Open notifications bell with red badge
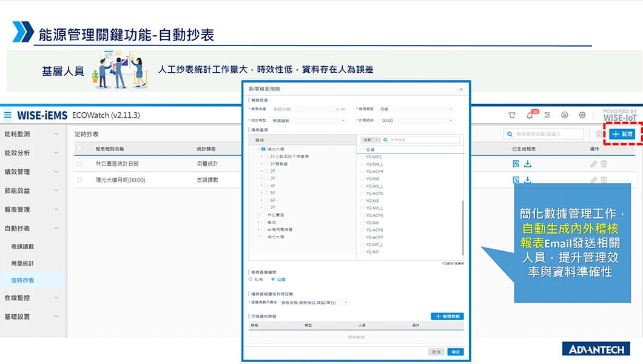This screenshot has width=643, height=364. [x=530, y=115]
